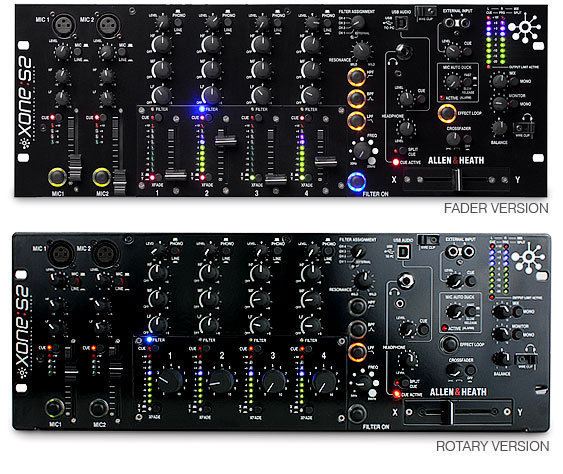Click the MIC 2 XLR socket on fader version
The width and height of the screenshot is (563, 474).
(109, 26)
